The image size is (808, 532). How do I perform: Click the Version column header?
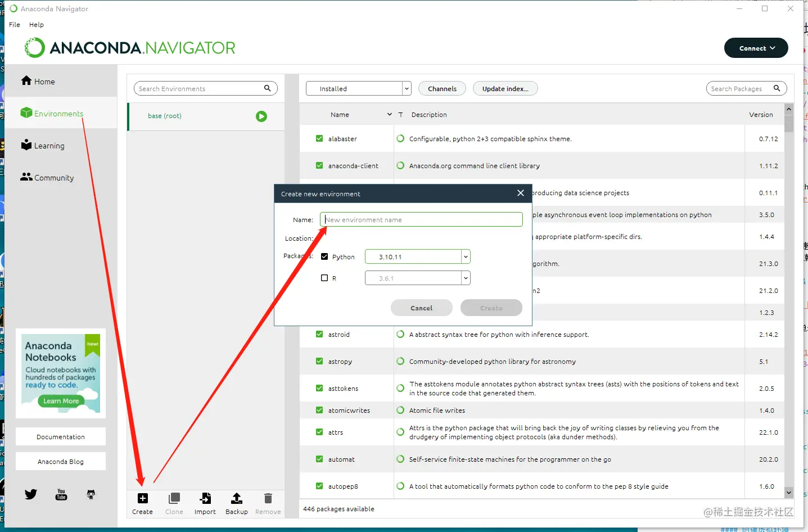(x=761, y=114)
